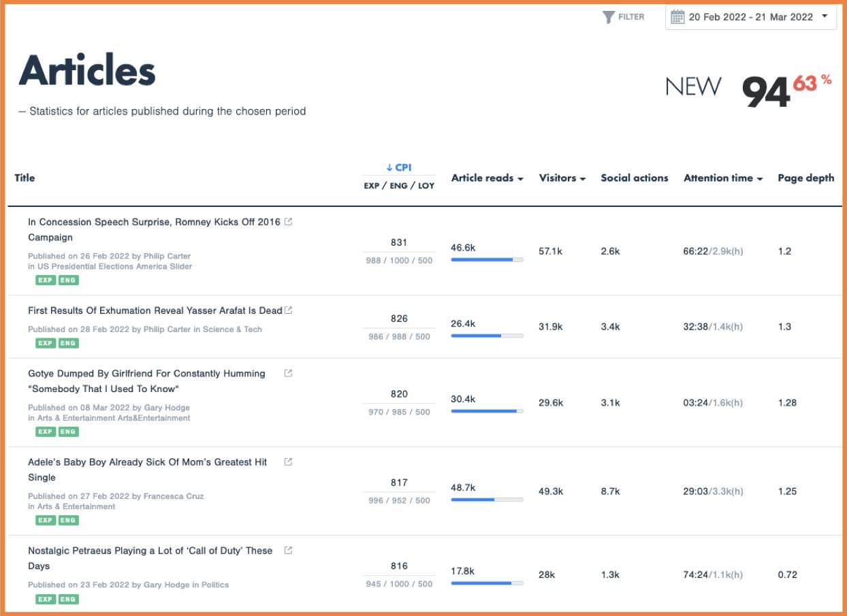847x616 pixels.
Task: Open the Article reads column dropdown
Action: pyautogui.click(x=522, y=178)
